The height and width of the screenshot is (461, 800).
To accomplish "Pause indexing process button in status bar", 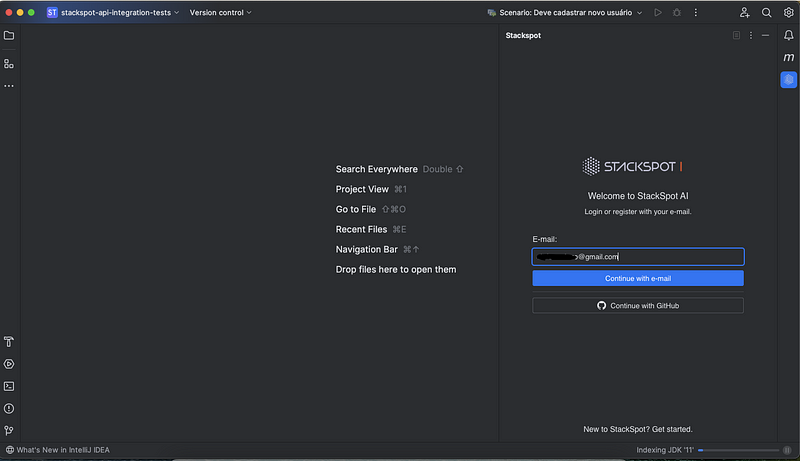I will (788, 450).
